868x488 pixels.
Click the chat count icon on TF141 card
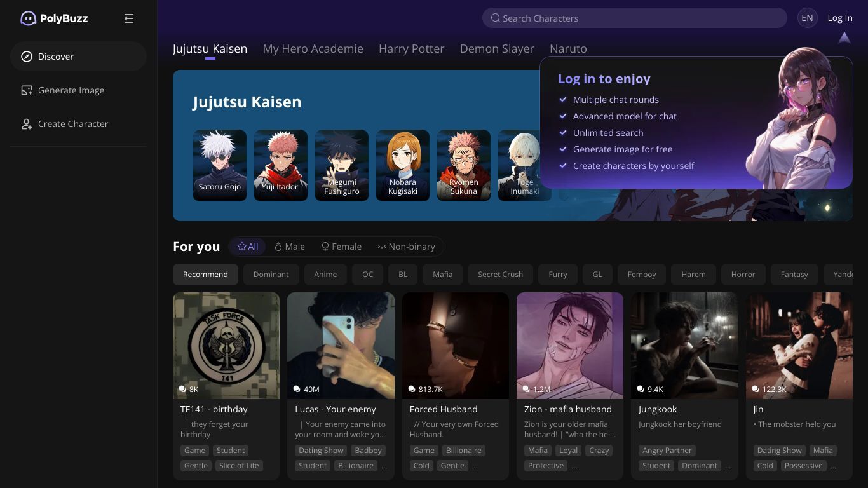(x=183, y=389)
